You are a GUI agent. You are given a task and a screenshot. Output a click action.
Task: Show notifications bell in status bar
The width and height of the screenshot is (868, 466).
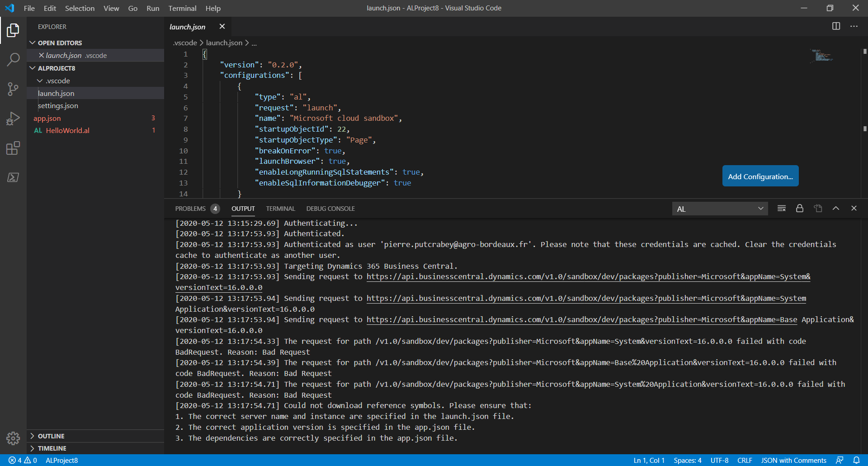(856, 460)
